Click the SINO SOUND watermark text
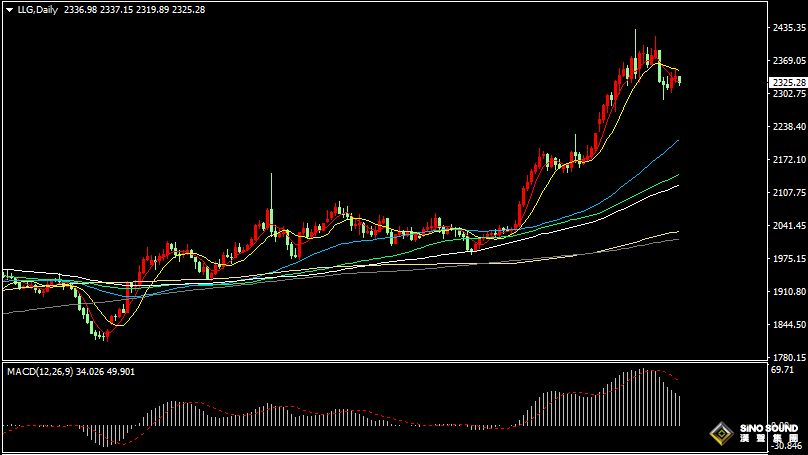Screen dimensions: 808x455 pyautogui.click(x=769, y=427)
